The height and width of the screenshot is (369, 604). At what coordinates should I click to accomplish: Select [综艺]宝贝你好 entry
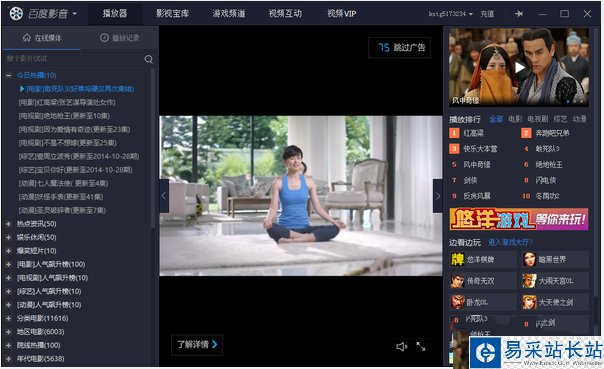click(x=76, y=170)
